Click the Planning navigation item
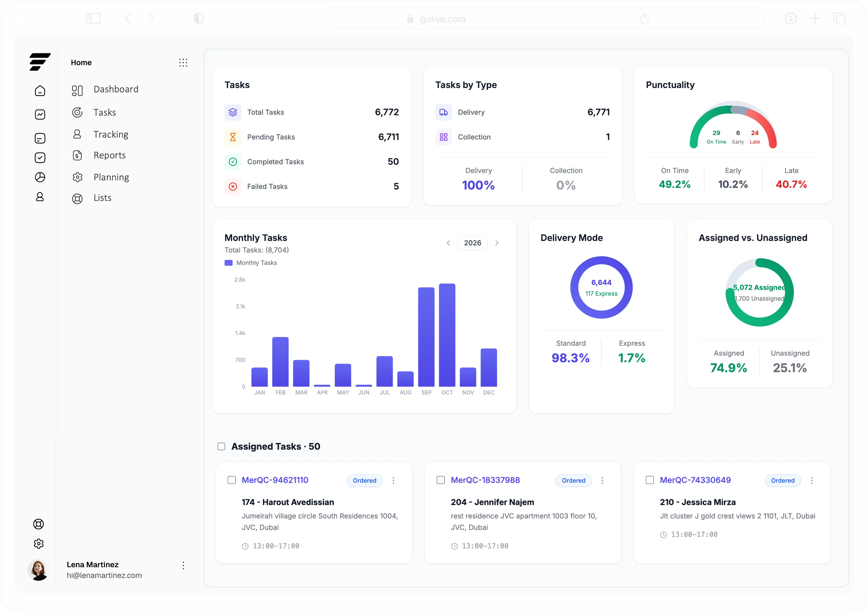This screenshot has height=611, width=868. pos(112,177)
